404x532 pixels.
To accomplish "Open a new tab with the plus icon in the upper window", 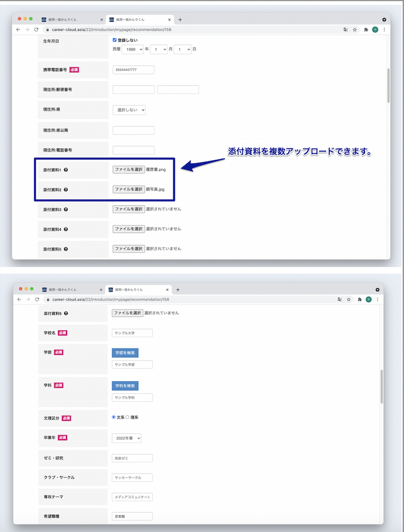I will click(x=180, y=19).
